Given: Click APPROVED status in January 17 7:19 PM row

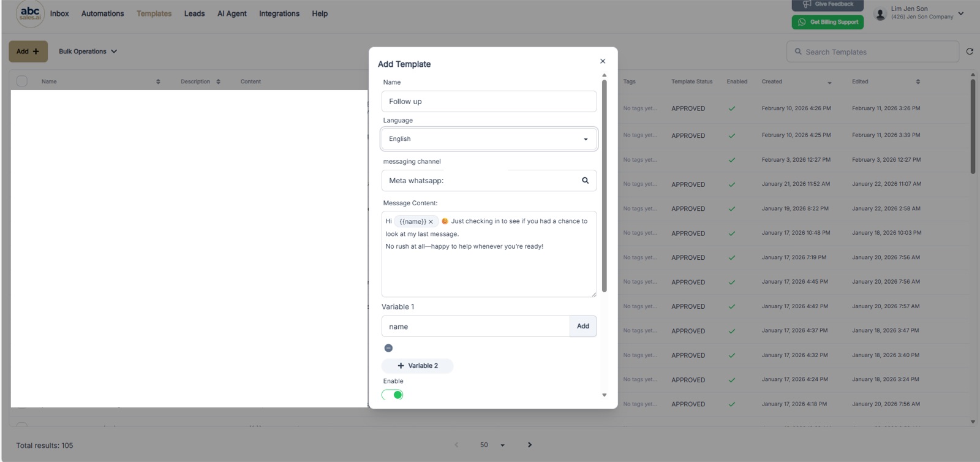Looking at the screenshot, I should point(688,258).
